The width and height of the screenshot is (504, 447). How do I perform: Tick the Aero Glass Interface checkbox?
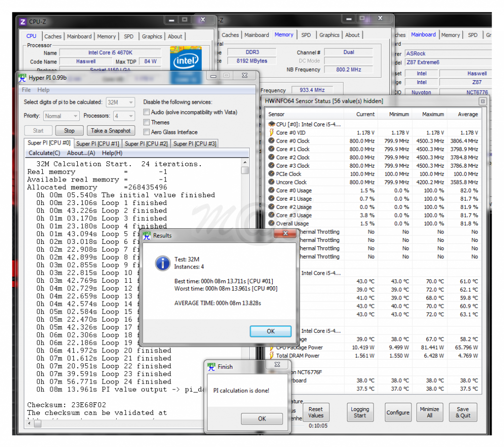[x=147, y=132]
